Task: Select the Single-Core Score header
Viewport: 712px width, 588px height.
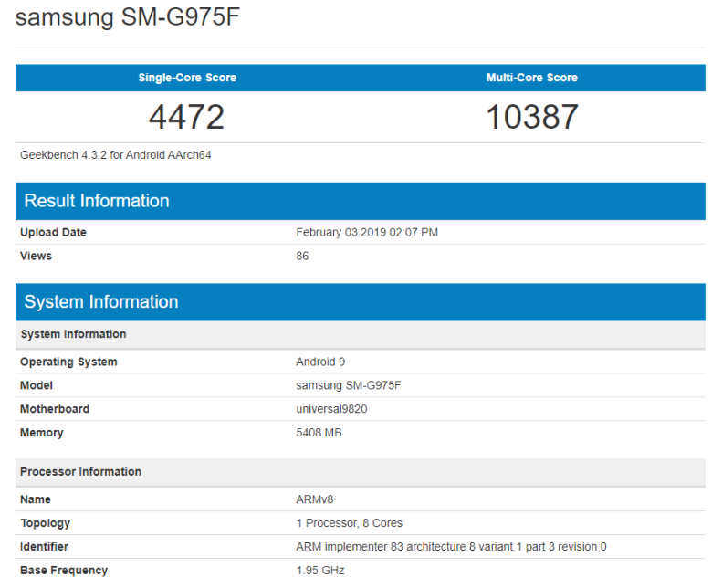Action: (x=187, y=78)
